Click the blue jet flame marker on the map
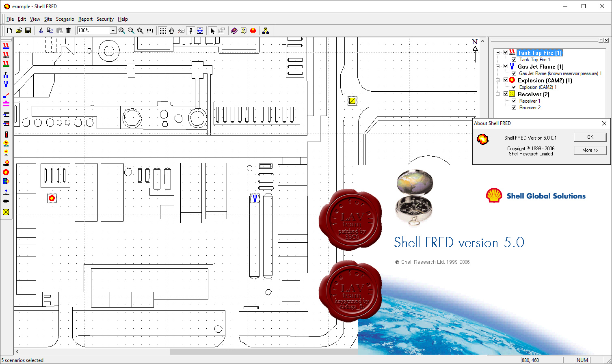The width and height of the screenshot is (612, 364). [255, 198]
